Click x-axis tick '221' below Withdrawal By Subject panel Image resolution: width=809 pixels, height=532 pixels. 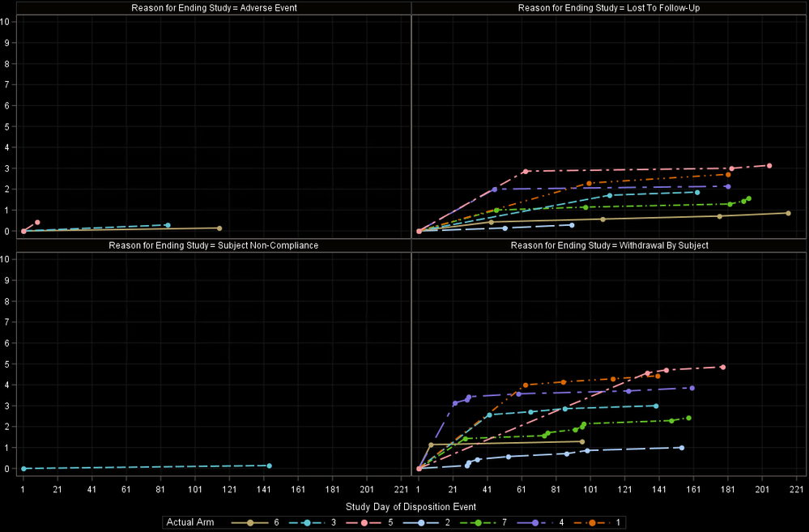[797, 489]
